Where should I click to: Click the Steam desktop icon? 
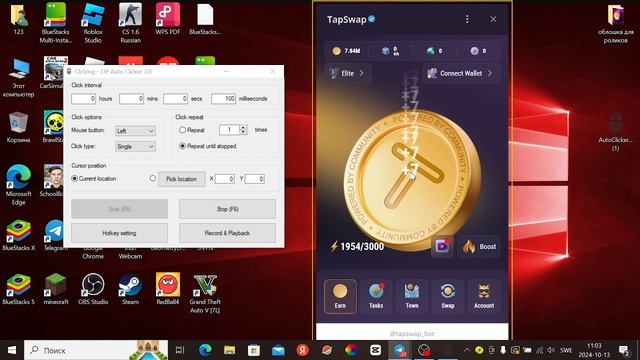click(131, 289)
